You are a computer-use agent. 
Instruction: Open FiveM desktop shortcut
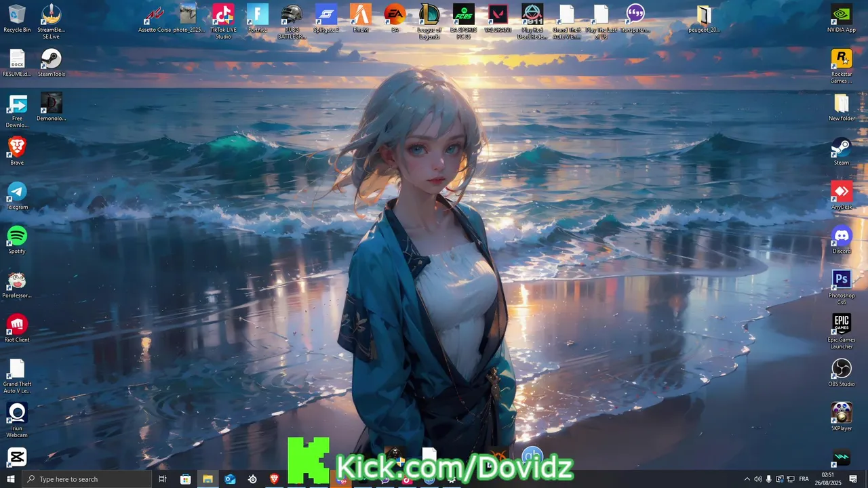pyautogui.click(x=361, y=18)
